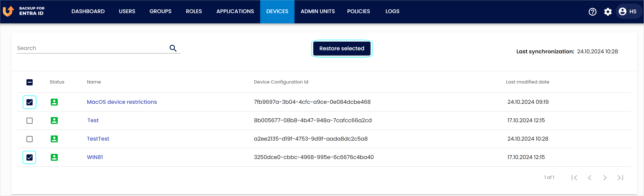
Task: Click date 24.10.2024 09:19
Action: pos(528,102)
